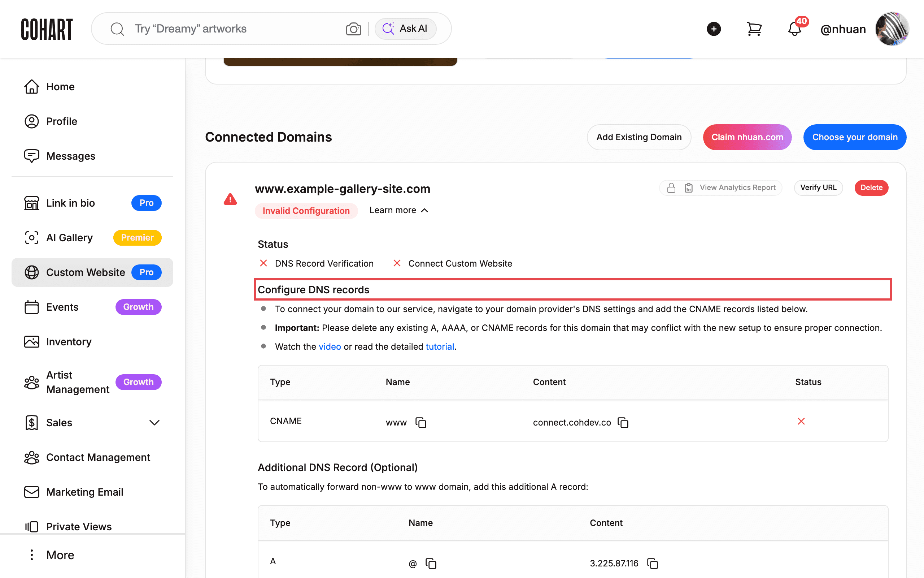Click the connect.cohdev.co text

(x=572, y=422)
